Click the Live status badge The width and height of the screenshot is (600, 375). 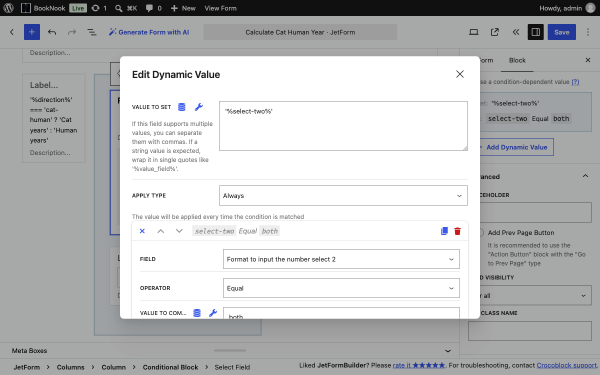(78, 8)
